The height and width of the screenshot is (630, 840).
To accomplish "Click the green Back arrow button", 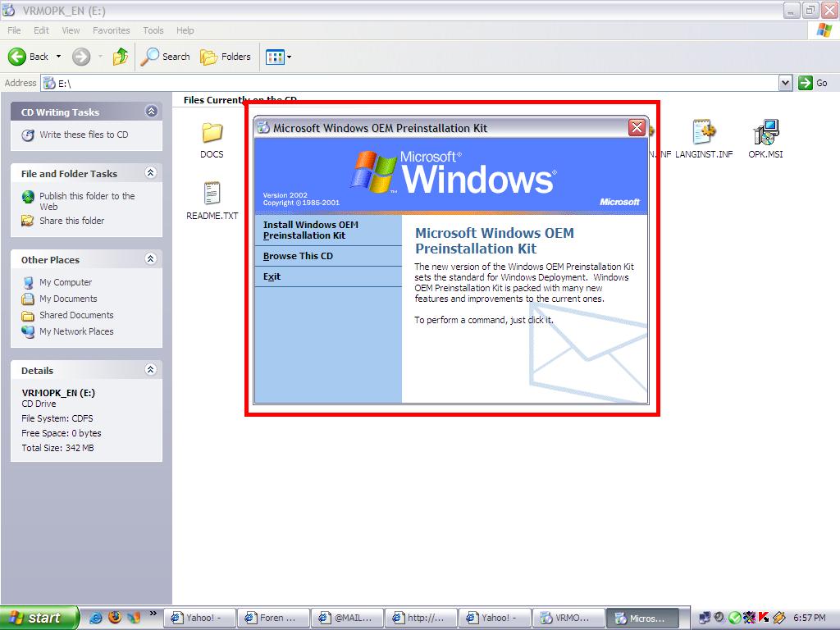I will (17, 57).
